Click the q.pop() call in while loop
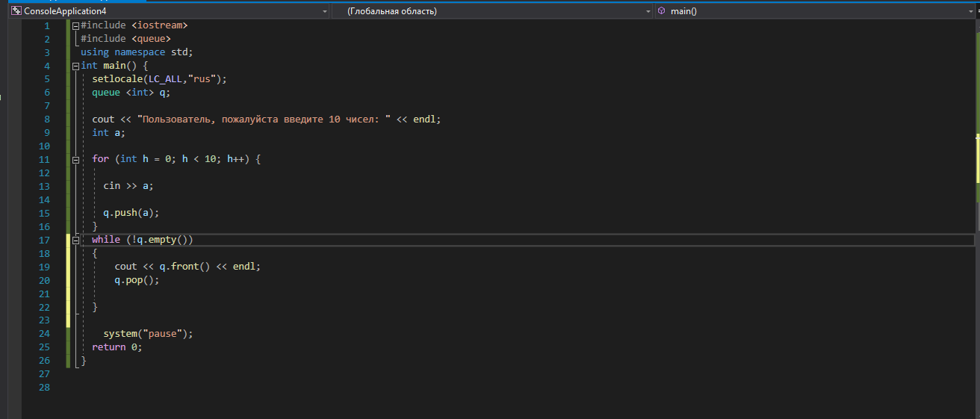The width and height of the screenshot is (980, 419). 137,280
